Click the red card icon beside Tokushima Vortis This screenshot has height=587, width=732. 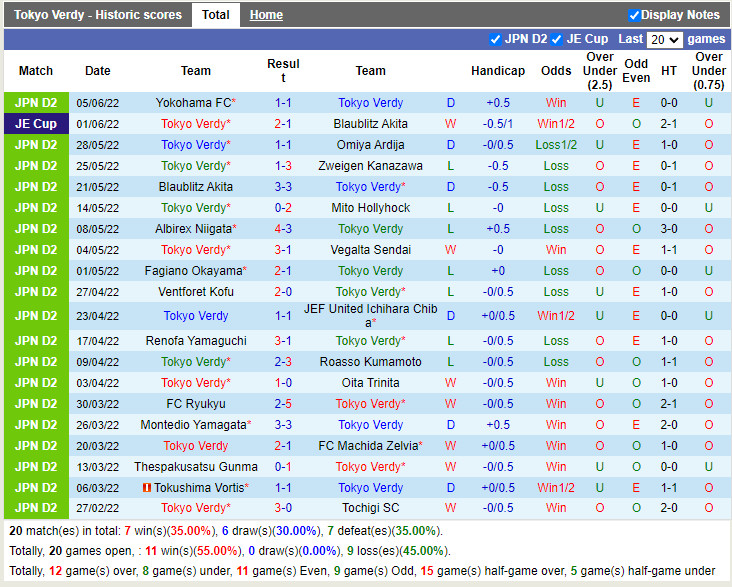(x=147, y=488)
